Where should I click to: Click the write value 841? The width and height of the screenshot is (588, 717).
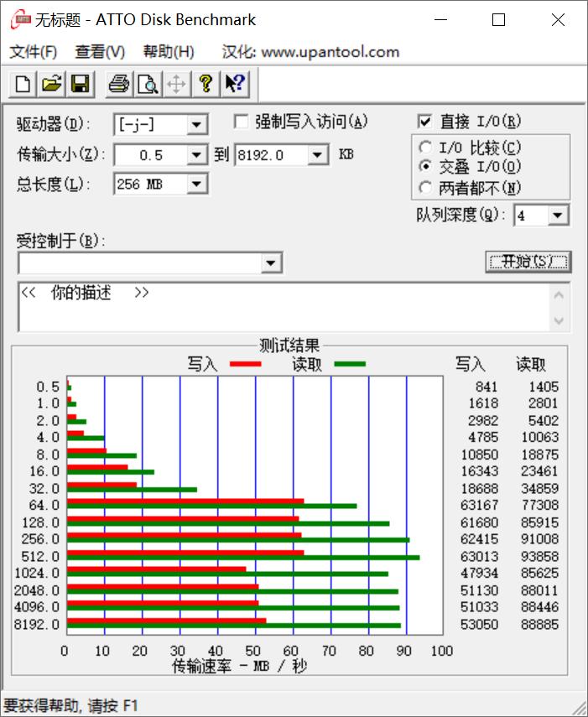pyautogui.click(x=486, y=387)
